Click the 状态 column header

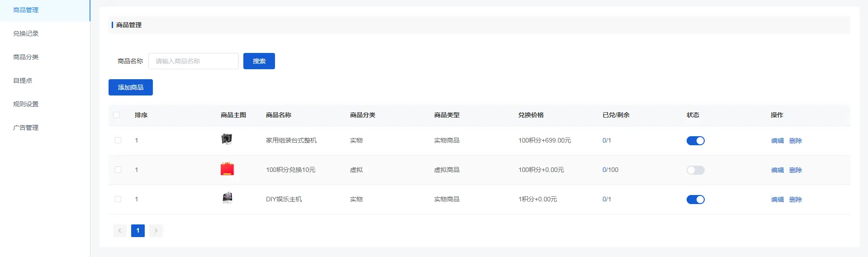(693, 115)
